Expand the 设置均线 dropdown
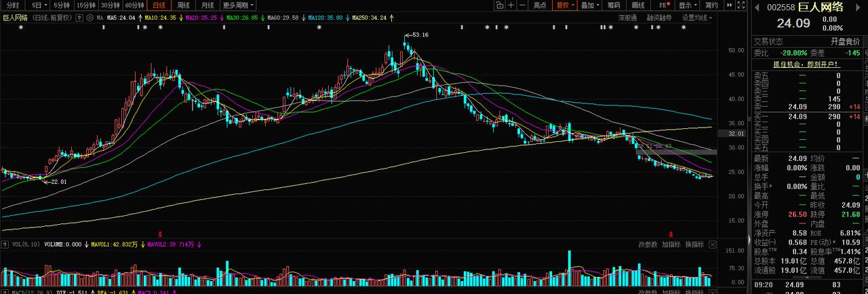Image resolution: width=868 pixels, height=294 pixels. pyautogui.click(x=698, y=18)
